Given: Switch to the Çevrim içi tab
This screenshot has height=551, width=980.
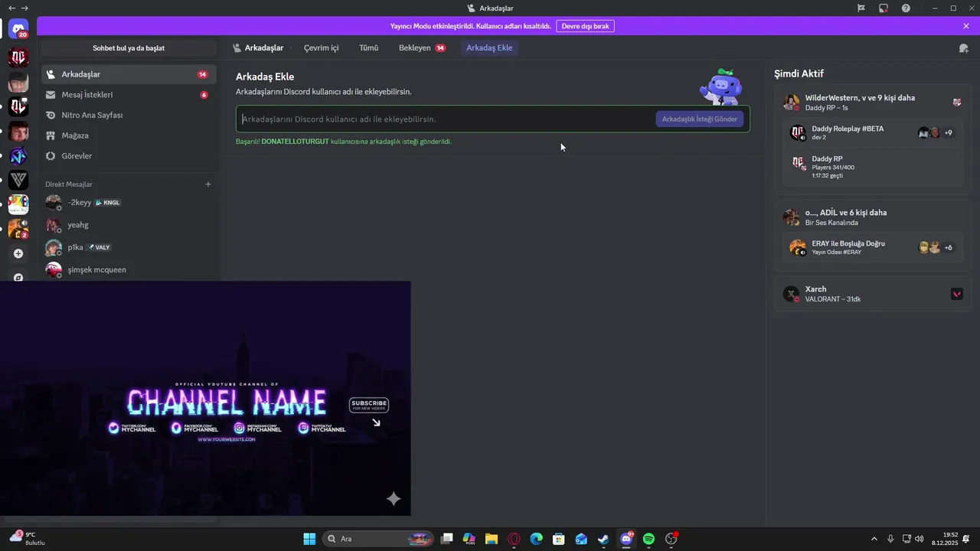Looking at the screenshot, I should coord(321,48).
